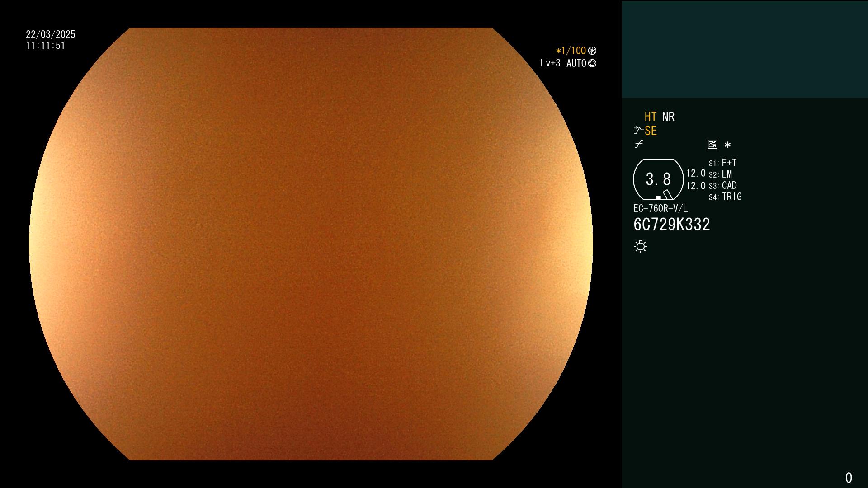The width and height of the screenshot is (868, 488).
Task: Click the serial number 6C729K332
Action: coord(672,225)
